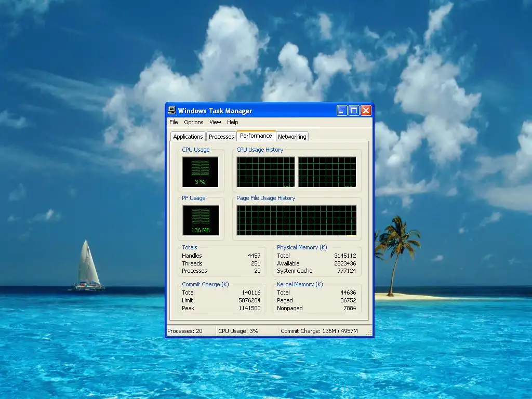Click Commit Charge Total value 140116
532x399 pixels.
pos(251,292)
